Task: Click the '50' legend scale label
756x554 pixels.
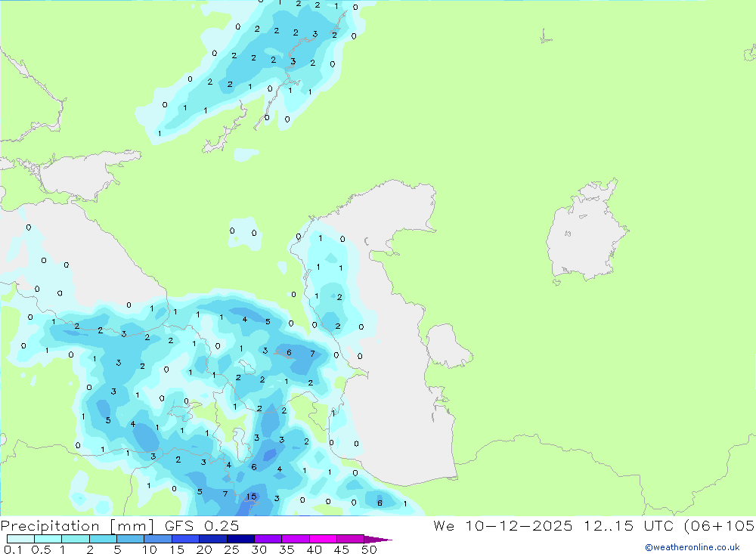Action: click(369, 549)
